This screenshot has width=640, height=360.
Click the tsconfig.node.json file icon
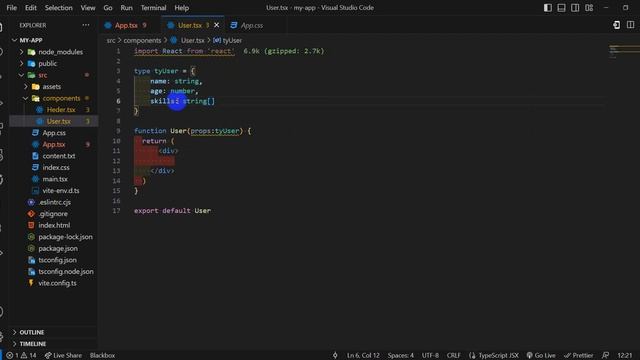[x=31, y=271]
